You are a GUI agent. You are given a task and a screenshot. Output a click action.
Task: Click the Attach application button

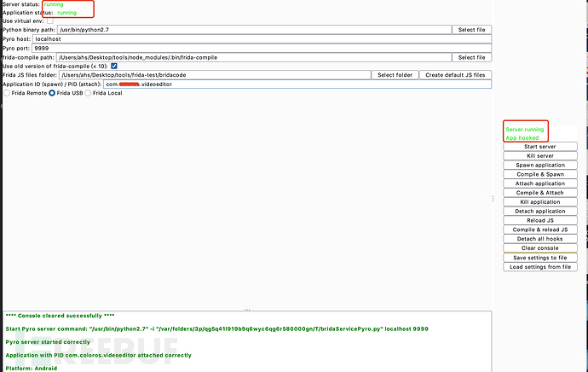(539, 183)
